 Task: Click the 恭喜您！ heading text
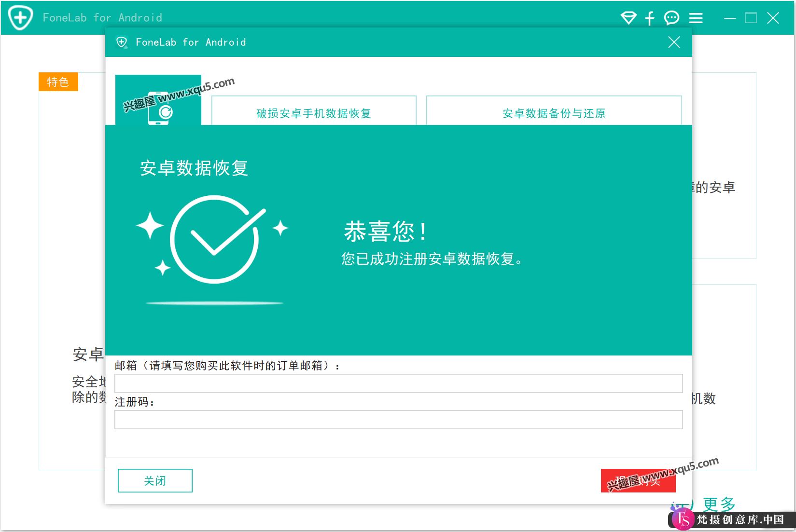pyautogui.click(x=385, y=232)
